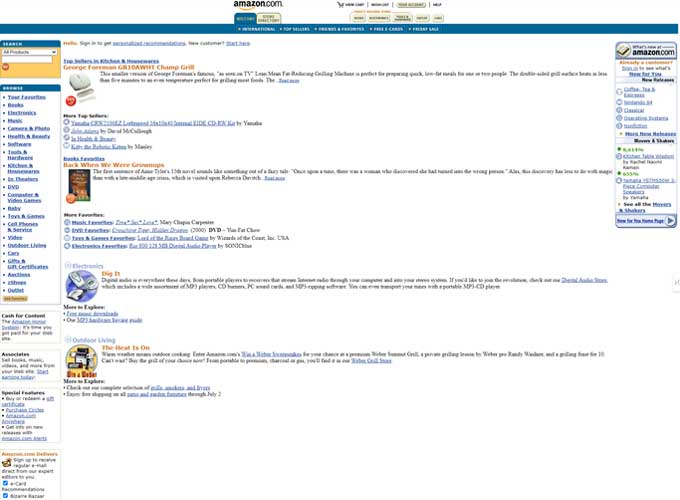Image resolution: width=680 pixels, height=500 pixels.
Task: Click icon beside Electronics Favorites
Action: click(67, 245)
